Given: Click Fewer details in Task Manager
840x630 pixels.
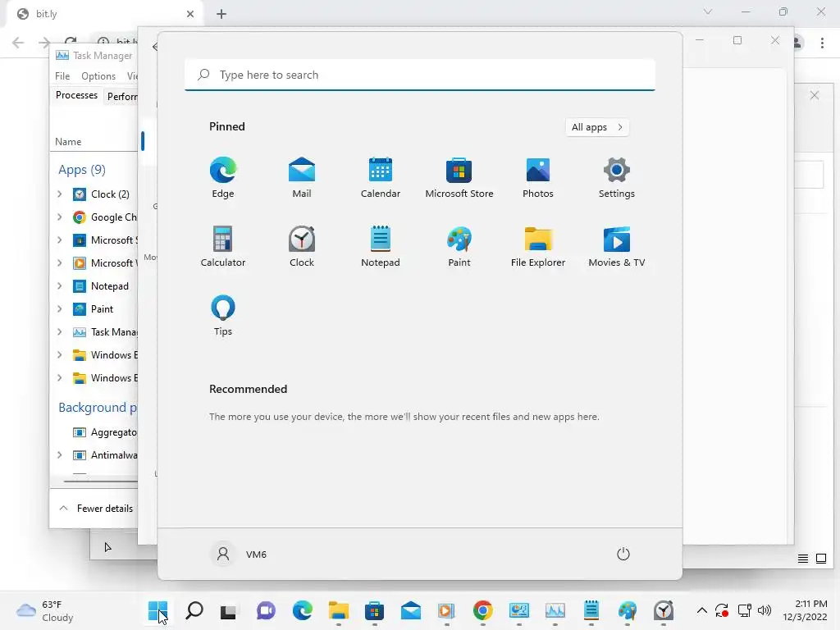Looking at the screenshot, I should pyautogui.click(x=97, y=509).
